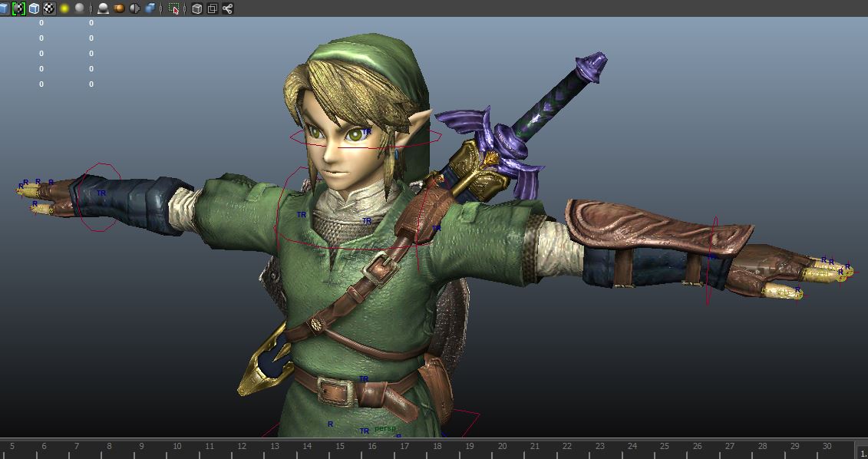The width and height of the screenshot is (868, 459).
Task: Click the Multisample Anti-aliasing half-sphere icon
Action: coord(135,8)
